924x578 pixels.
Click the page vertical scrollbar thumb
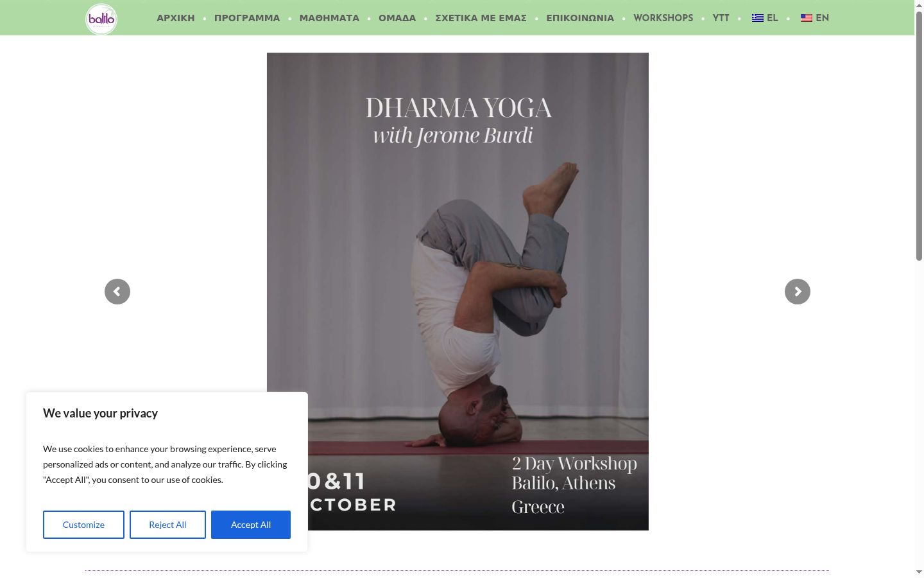[x=919, y=135]
